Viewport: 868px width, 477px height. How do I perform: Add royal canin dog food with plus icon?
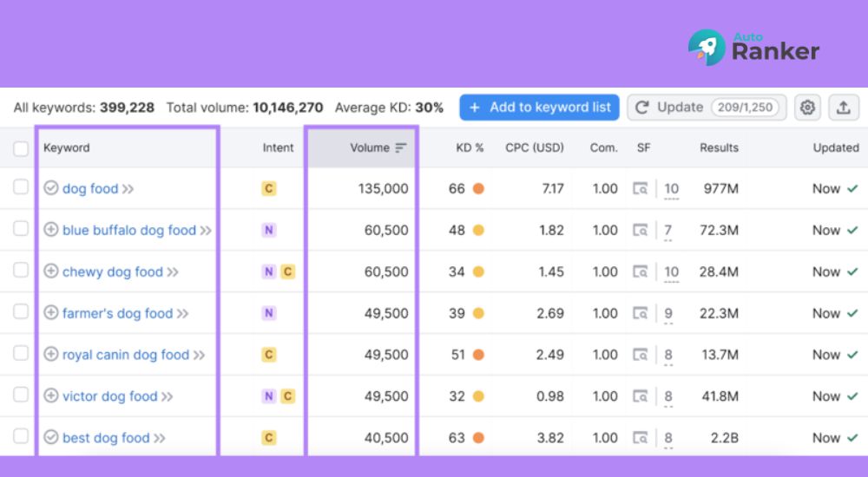click(x=51, y=354)
